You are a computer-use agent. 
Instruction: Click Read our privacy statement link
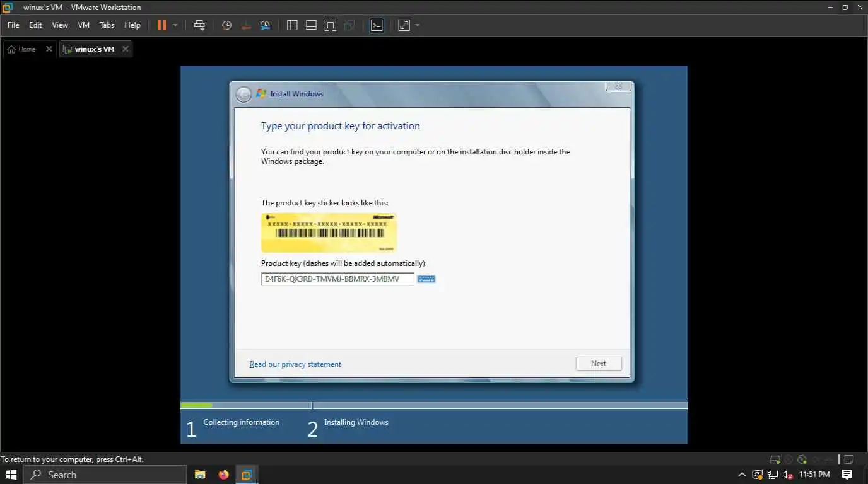pos(295,364)
